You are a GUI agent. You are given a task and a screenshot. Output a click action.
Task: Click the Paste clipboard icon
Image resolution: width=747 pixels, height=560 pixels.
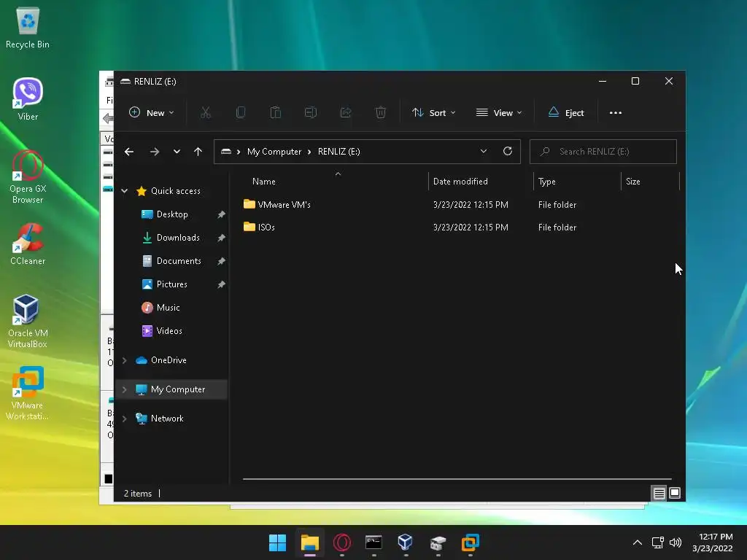(275, 113)
